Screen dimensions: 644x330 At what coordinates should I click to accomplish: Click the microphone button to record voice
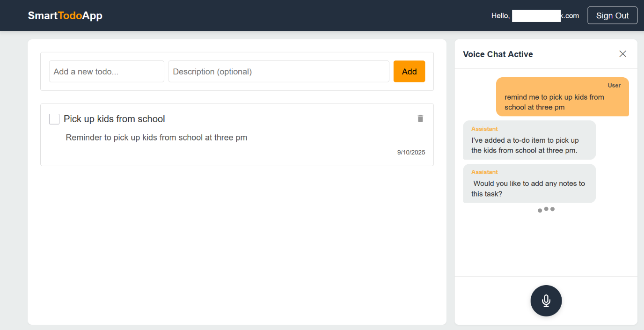(546, 301)
